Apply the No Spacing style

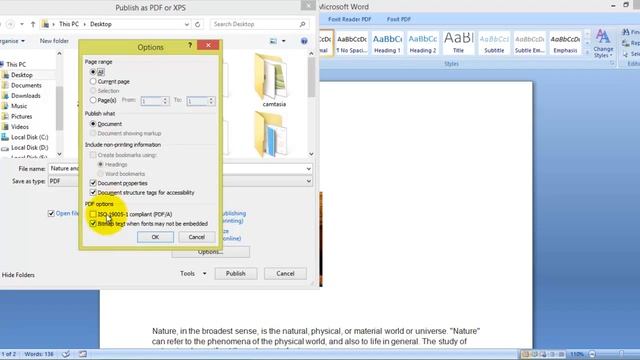click(x=351, y=43)
